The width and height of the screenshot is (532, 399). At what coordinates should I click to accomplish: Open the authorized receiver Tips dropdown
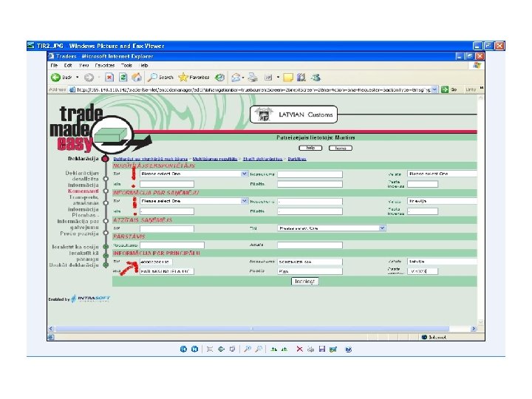[x=332, y=228]
